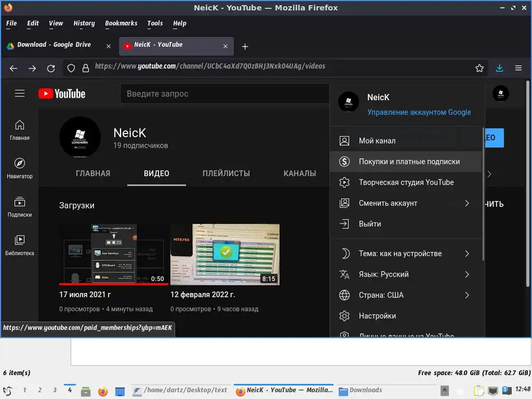Open the Bookmarks menu

point(121,23)
